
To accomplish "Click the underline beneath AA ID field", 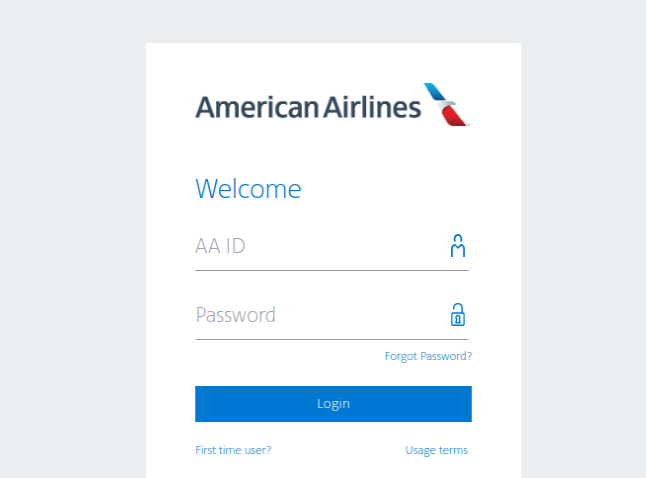I will tap(332, 270).
